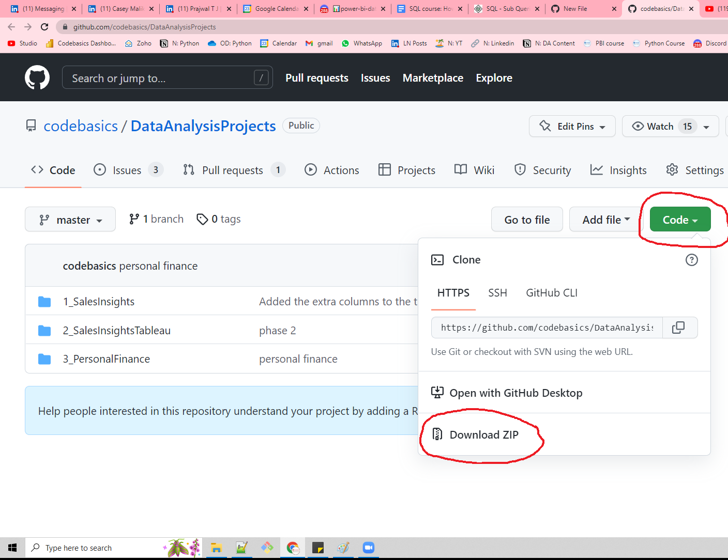
Task: Toggle the green Code dropdown
Action: tap(680, 220)
